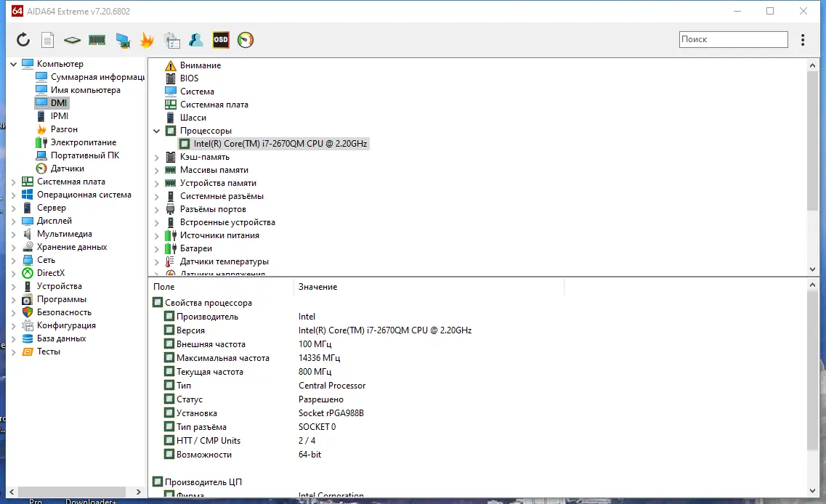Click the CPU chip toolbar icon
The image size is (826, 504).
click(72, 40)
